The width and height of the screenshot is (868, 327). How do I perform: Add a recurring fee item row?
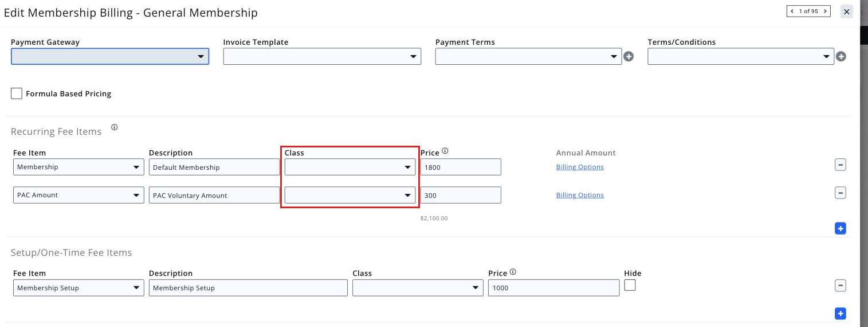click(x=840, y=228)
